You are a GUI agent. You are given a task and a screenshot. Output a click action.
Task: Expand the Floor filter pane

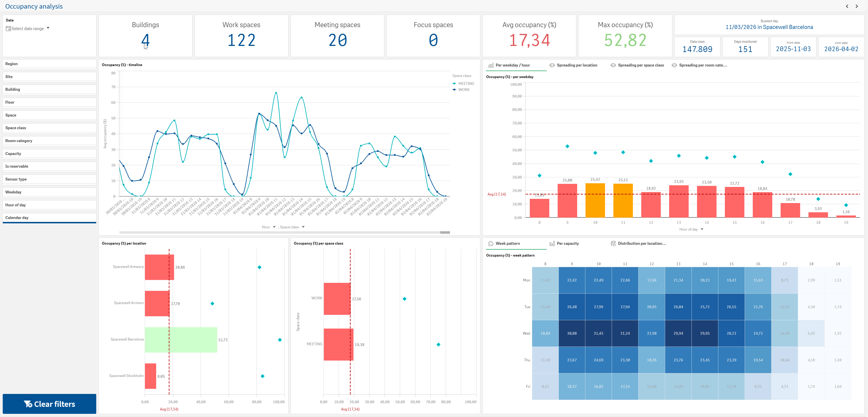point(49,102)
